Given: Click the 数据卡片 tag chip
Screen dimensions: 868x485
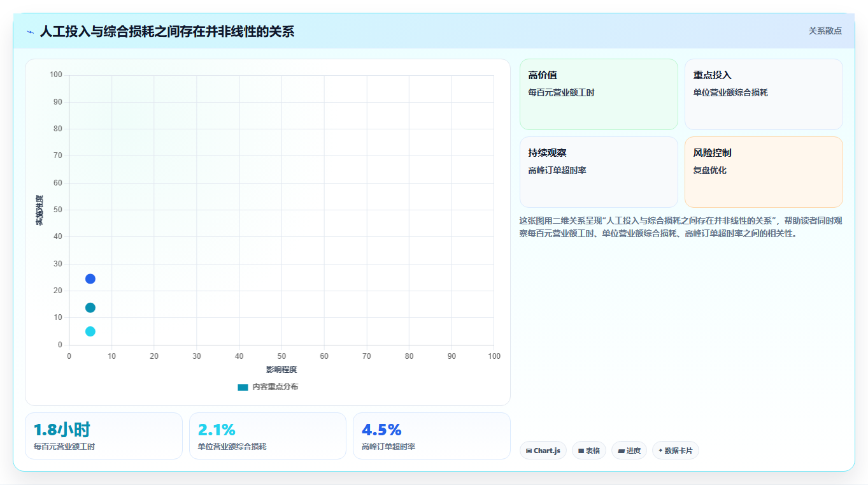Looking at the screenshot, I should (676, 451).
